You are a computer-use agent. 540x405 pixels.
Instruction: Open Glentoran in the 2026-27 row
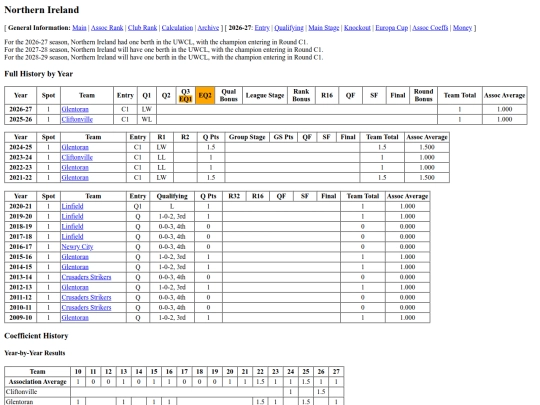pyautogui.click(x=75, y=110)
